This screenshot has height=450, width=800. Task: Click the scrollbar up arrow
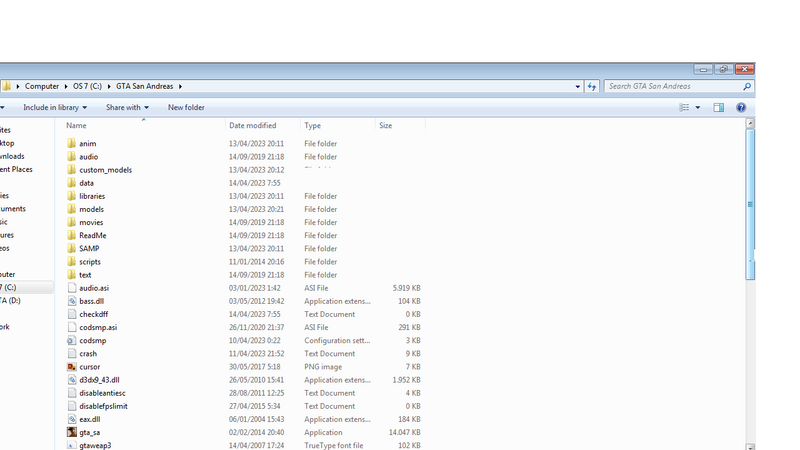click(750, 123)
